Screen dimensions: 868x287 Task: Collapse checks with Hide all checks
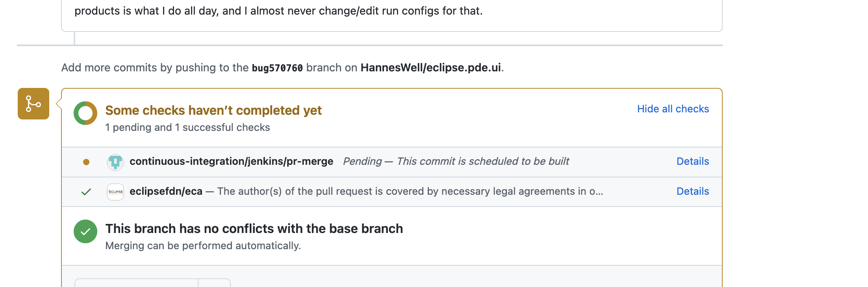click(673, 109)
